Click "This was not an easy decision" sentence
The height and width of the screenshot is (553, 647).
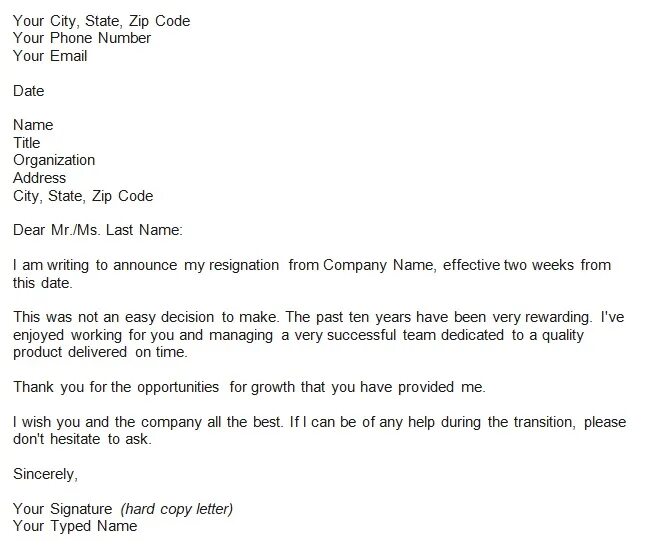tap(114, 317)
